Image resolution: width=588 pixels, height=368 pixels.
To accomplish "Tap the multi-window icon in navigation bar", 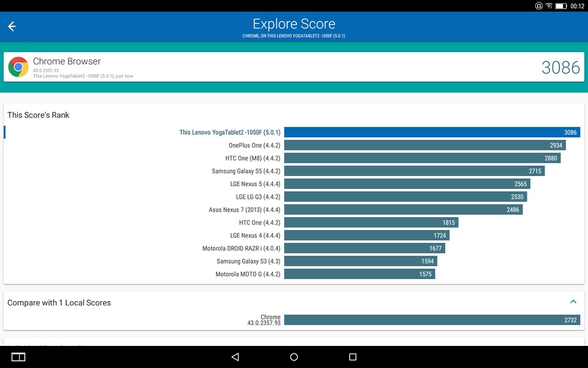I will 18,357.
